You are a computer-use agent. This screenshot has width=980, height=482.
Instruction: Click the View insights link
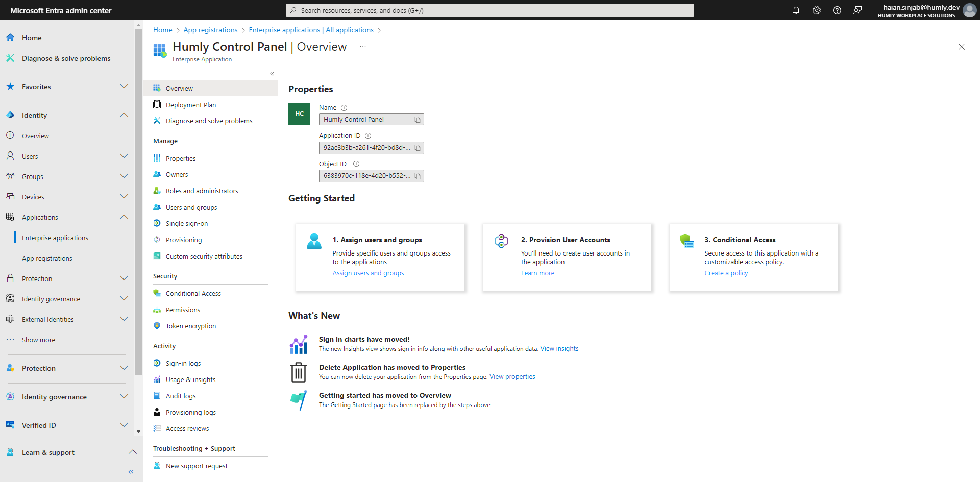(x=559, y=349)
